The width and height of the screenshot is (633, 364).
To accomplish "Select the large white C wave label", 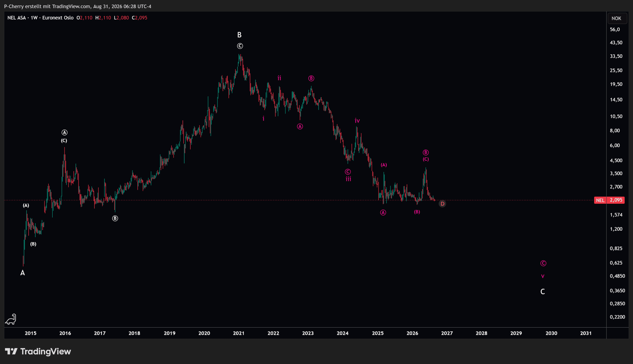I will pyautogui.click(x=543, y=292).
